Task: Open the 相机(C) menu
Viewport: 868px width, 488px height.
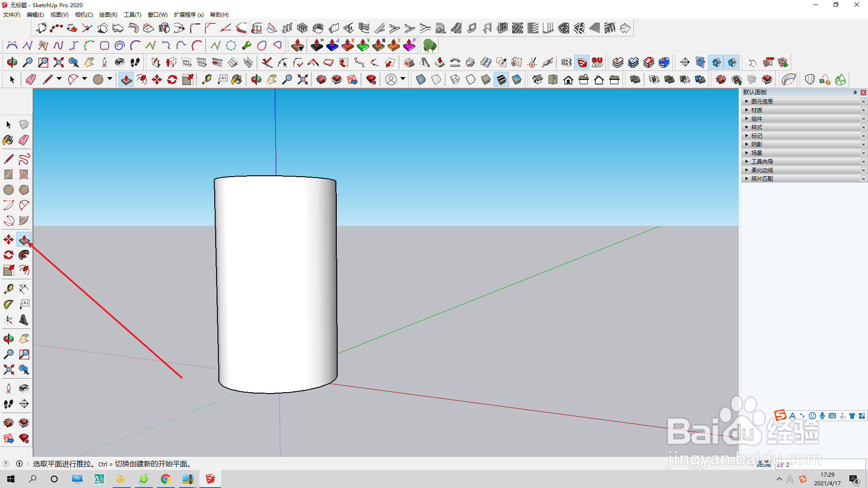Action: click(x=84, y=14)
